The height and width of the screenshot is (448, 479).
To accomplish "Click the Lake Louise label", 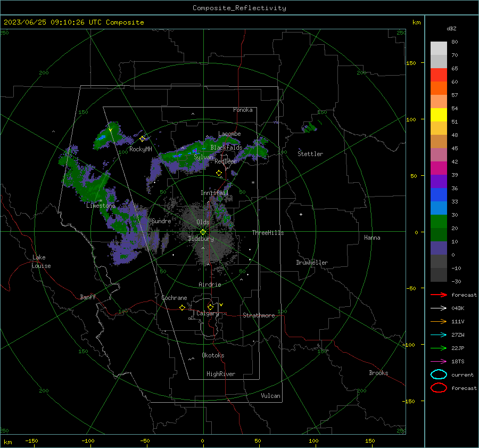I will coord(41,262).
